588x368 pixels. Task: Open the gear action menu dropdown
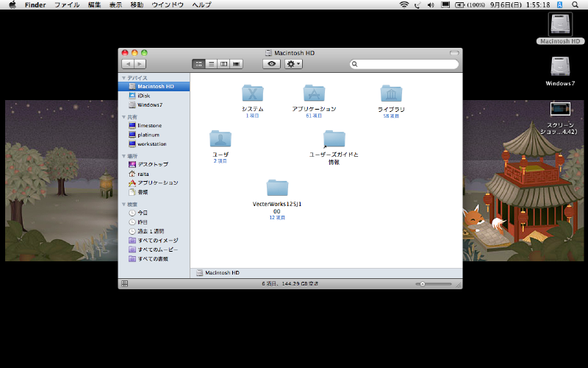[293, 64]
